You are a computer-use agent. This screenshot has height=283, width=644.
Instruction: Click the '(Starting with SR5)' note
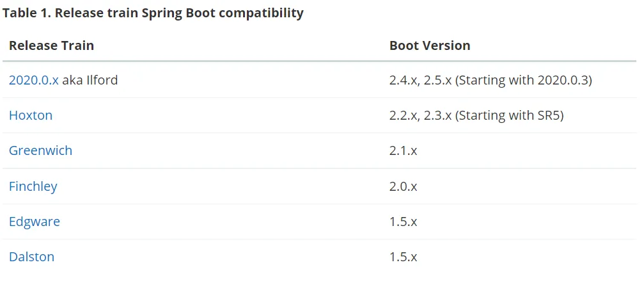(x=509, y=116)
